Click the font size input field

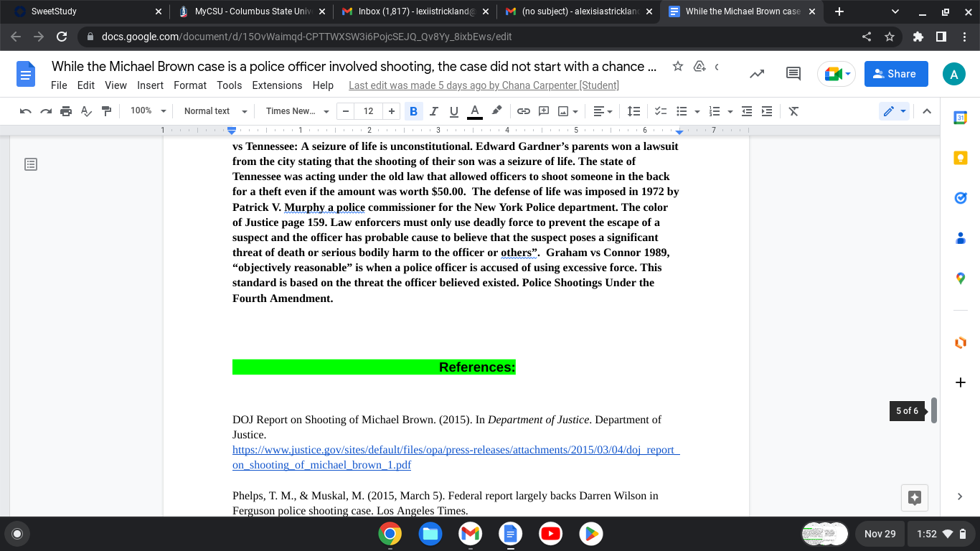[369, 111]
